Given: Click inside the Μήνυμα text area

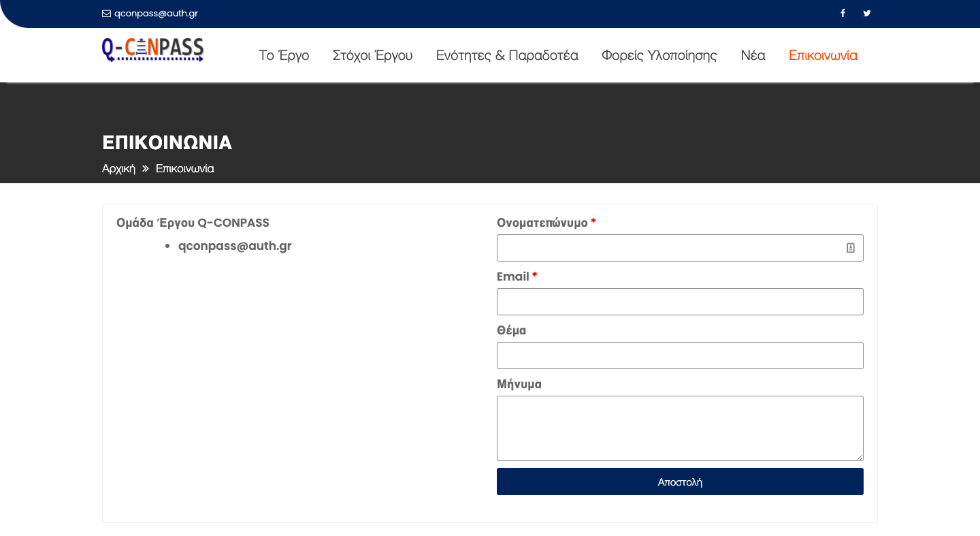Looking at the screenshot, I should [x=680, y=428].
